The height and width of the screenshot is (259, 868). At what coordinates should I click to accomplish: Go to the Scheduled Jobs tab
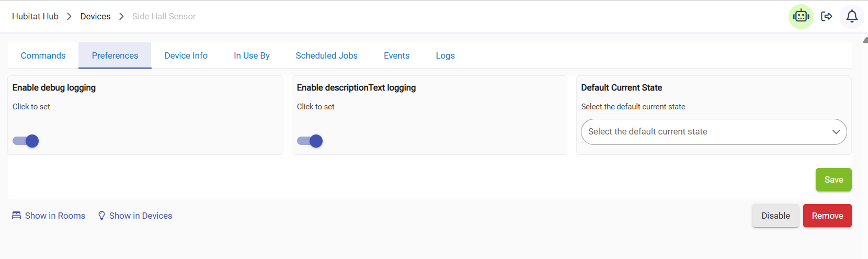tap(326, 55)
